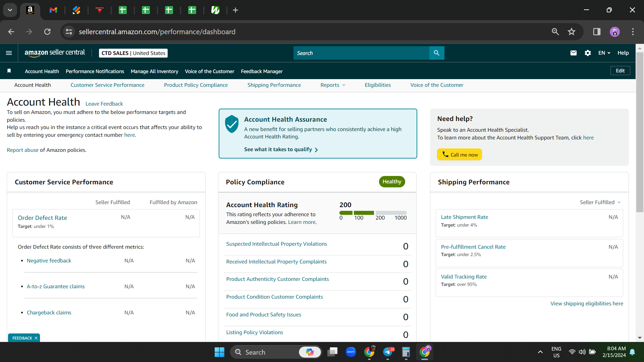The height and width of the screenshot is (362, 644).
Task: Open the EN language dropdown
Action: [604, 53]
